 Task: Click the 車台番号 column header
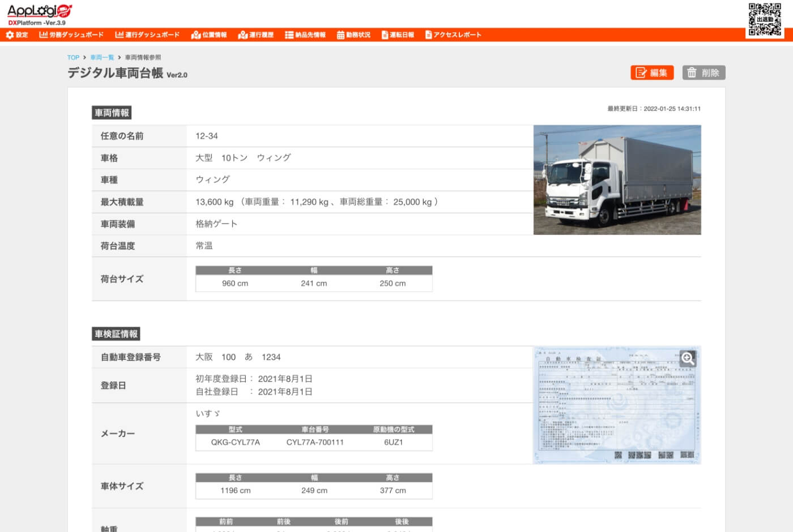pos(315,430)
